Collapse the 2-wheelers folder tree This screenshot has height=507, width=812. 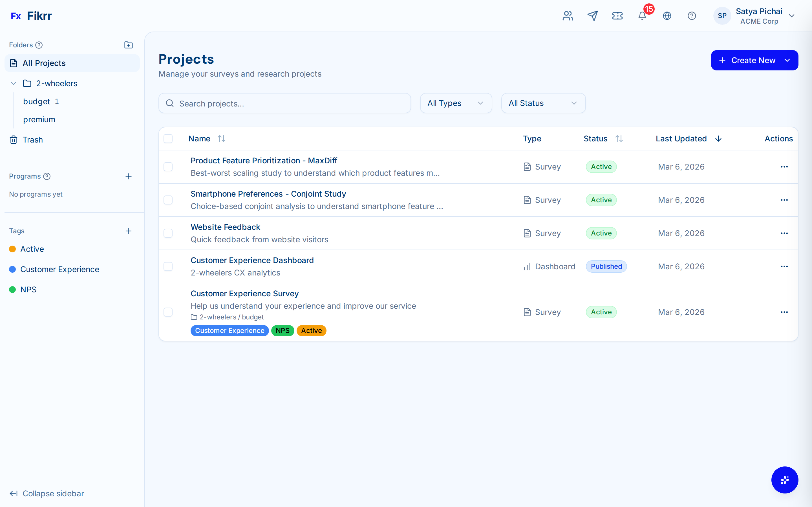pos(13,83)
